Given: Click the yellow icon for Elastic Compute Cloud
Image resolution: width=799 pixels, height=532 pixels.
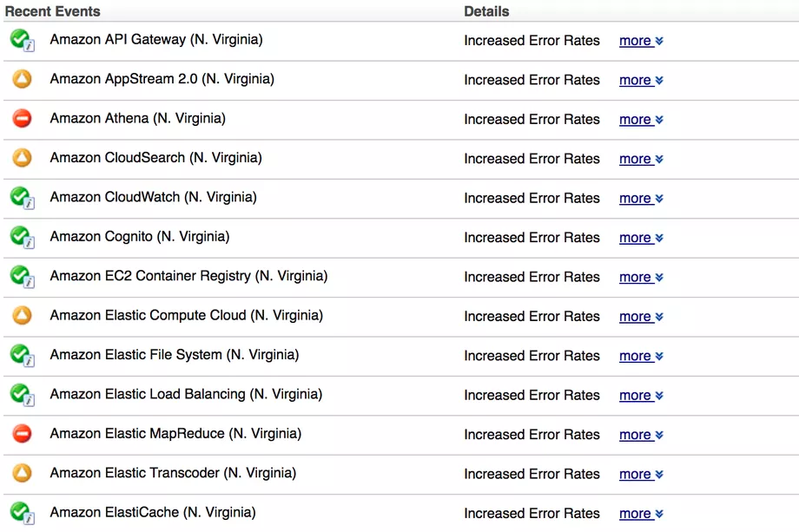Looking at the screenshot, I should point(22,316).
